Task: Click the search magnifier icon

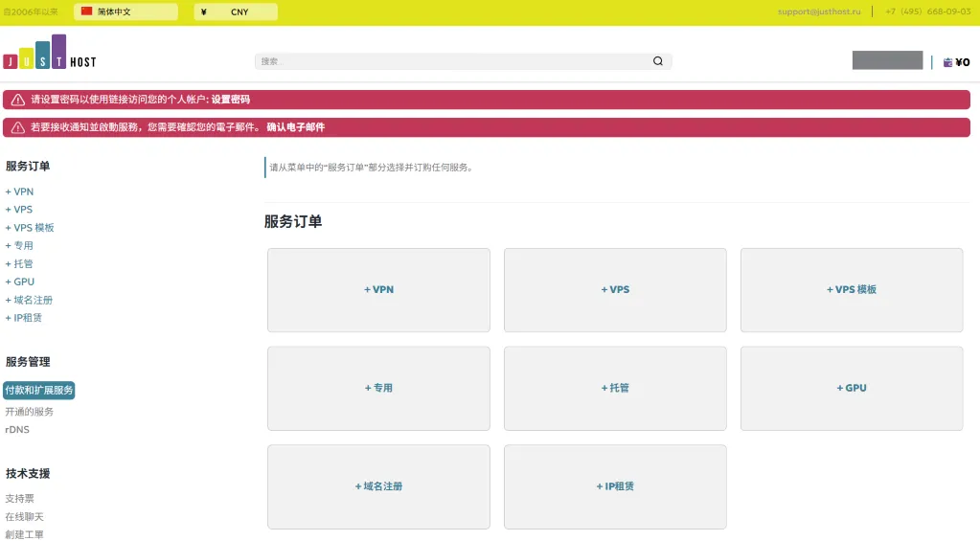Action: [x=658, y=61]
